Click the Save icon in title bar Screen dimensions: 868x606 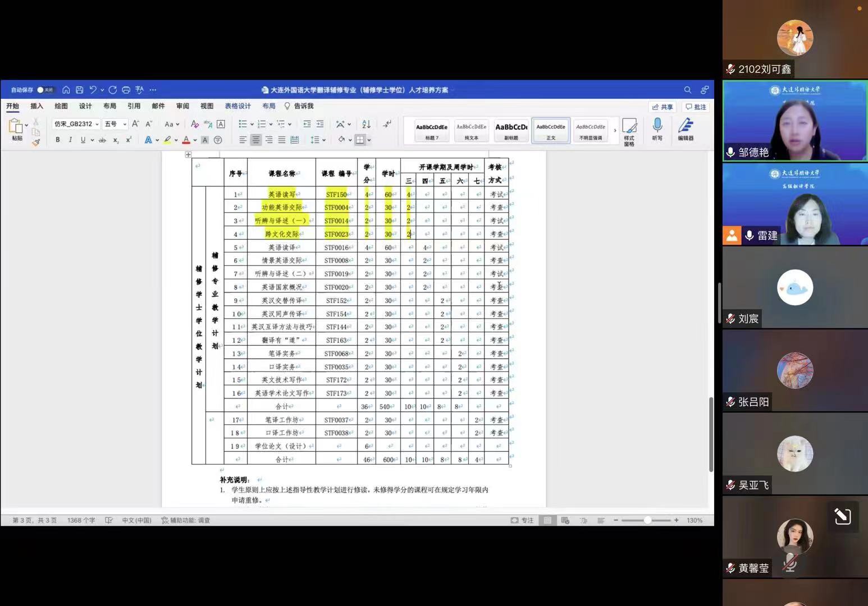(x=80, y=90)
